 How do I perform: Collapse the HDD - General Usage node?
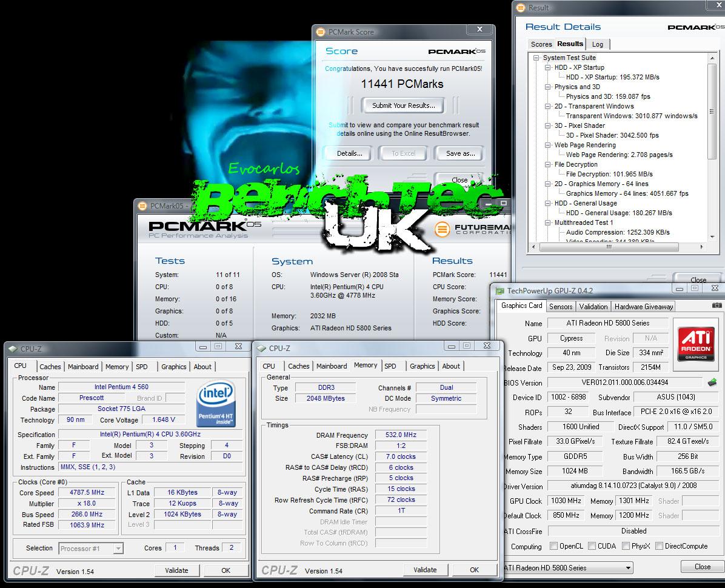click(548, 204)
